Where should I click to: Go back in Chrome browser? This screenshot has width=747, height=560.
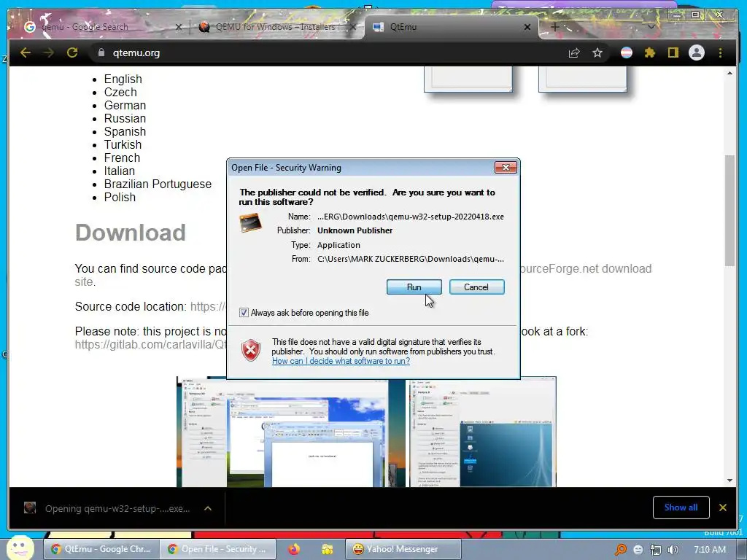26,52
